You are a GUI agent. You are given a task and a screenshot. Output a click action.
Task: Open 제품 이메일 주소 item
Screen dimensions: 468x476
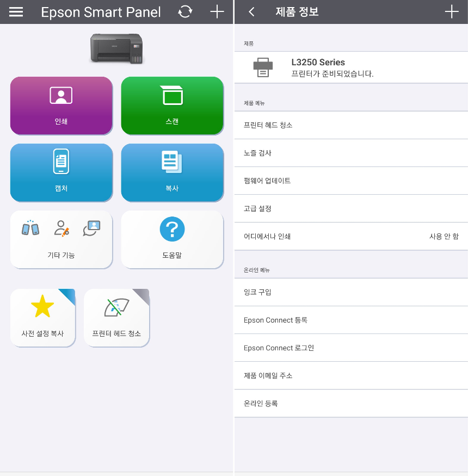[351, 375]
